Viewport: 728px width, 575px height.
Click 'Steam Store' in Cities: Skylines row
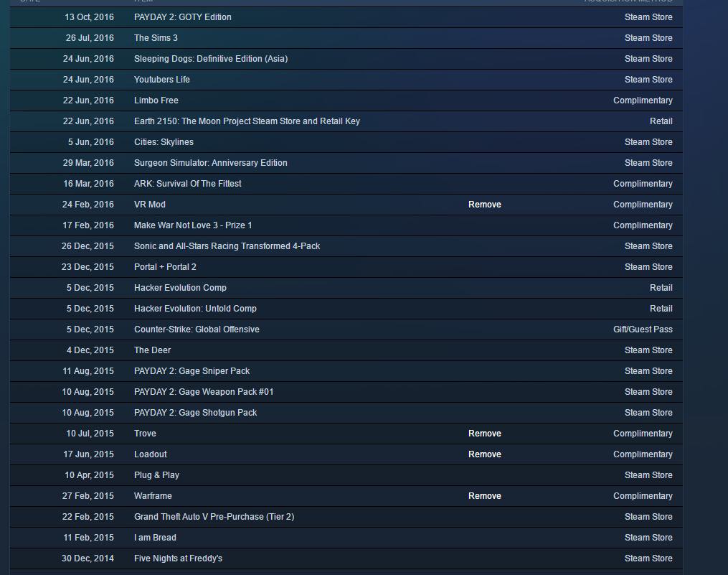pos(648,142)
